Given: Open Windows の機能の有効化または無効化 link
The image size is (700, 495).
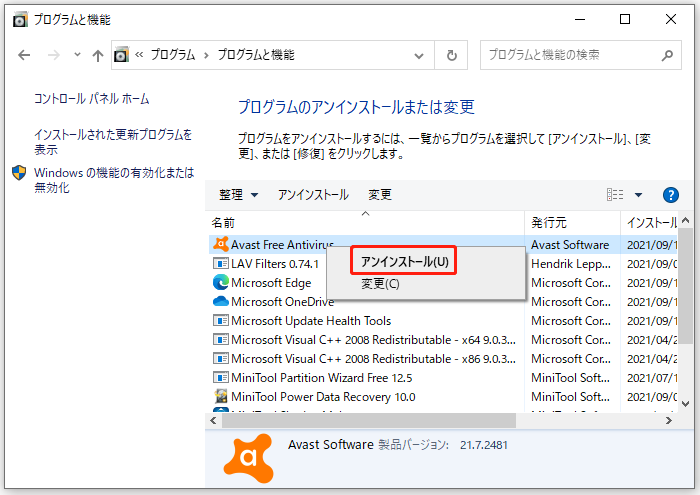Looking at the screenshot, I should click(114, 180).
